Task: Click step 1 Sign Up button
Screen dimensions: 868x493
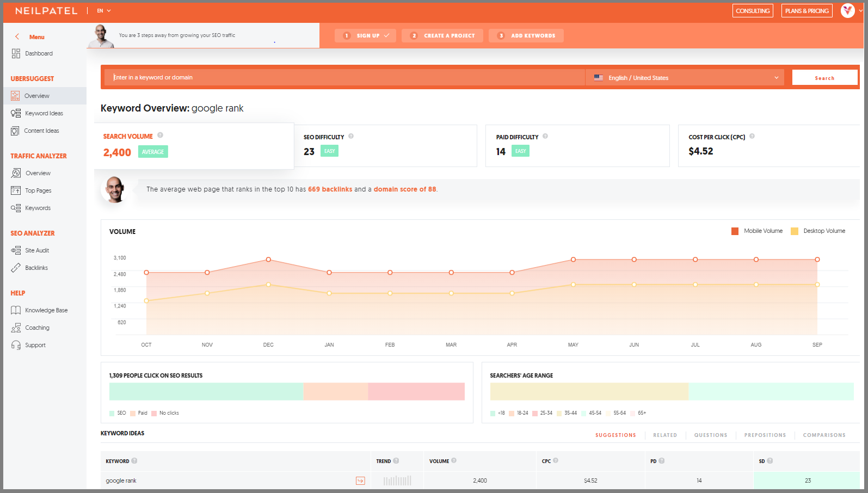Action: 365,35
